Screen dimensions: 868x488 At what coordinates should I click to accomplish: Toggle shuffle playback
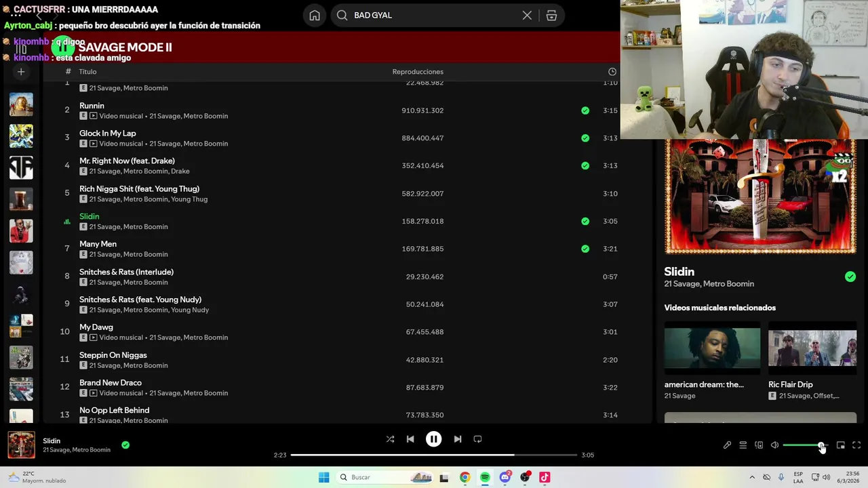tap(390, 439)
